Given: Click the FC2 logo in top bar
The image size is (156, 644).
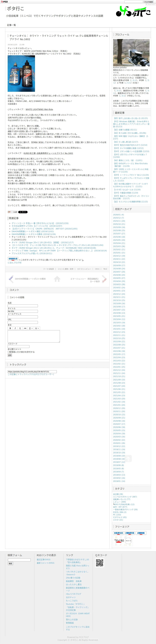Looking at the screenshot, I should 4,1.
